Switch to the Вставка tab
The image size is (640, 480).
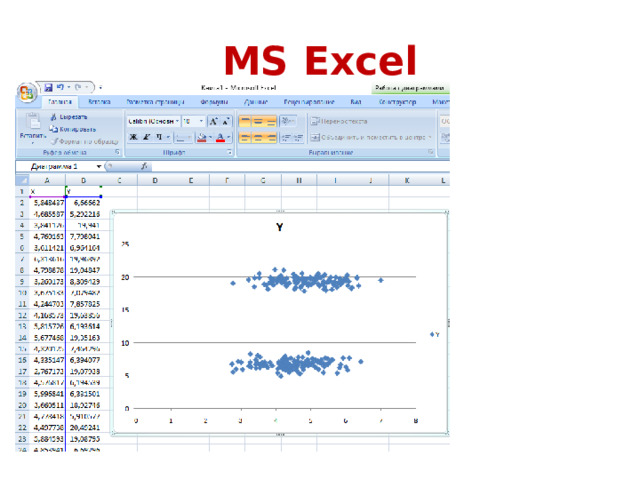point(99,102)
